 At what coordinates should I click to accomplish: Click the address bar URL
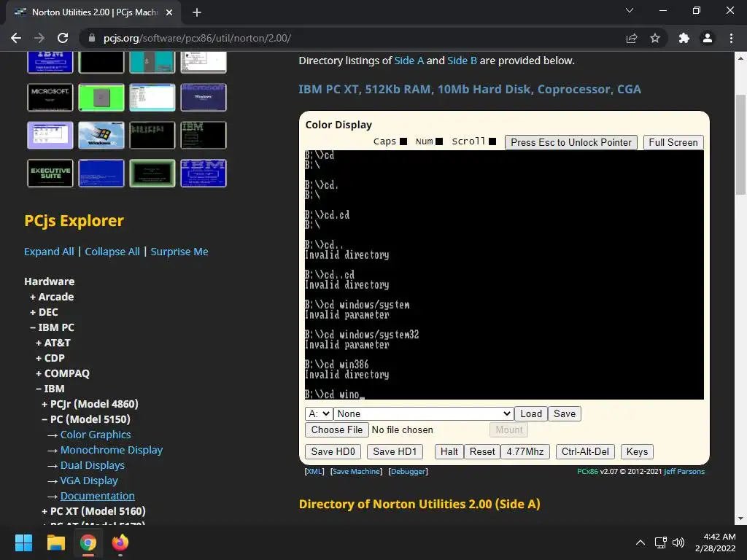[197, 38]
